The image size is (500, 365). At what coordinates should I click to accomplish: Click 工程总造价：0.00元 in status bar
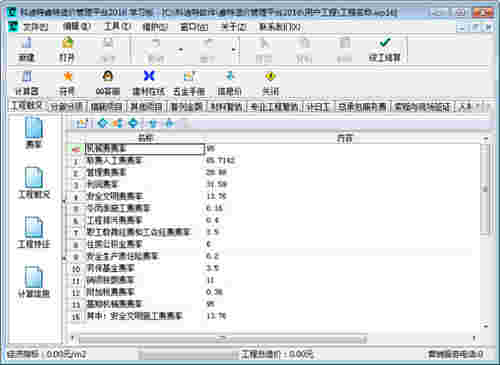(x=277, y=354)
